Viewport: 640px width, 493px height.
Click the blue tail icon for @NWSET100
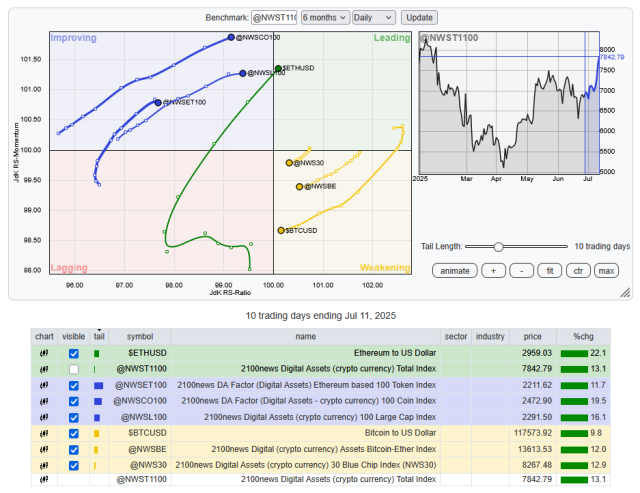click(98, 385)
